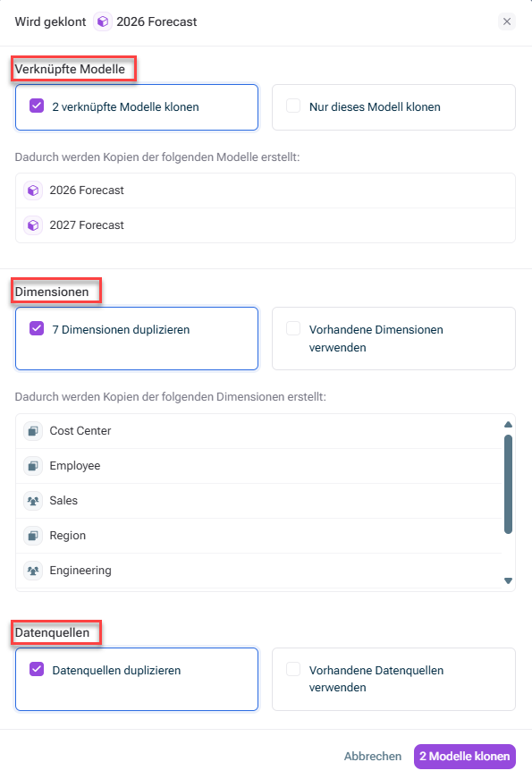Click the 2027 Forecast model cube icon
Screen dimensions: 532x779
coord(33,225)
